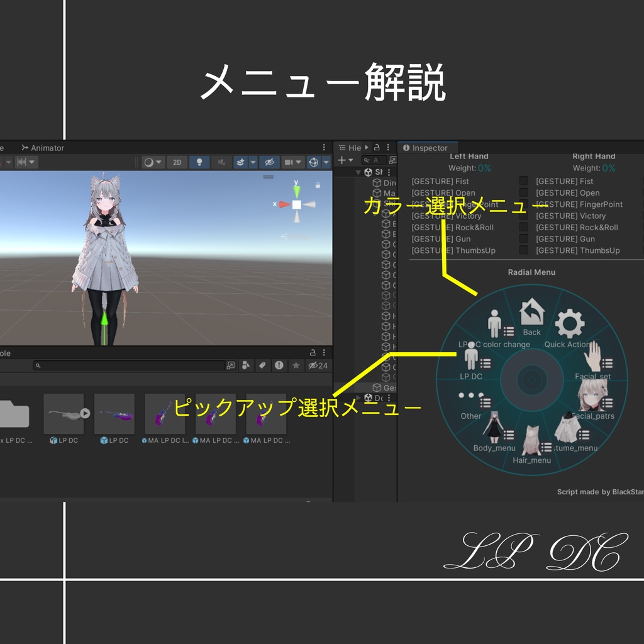The width and height of the screenshot is (644, 644).
Task: Click Right Hand '[GESTURE] FingerPoint' label
Action: pyautogui.click(x=579, y=204)
